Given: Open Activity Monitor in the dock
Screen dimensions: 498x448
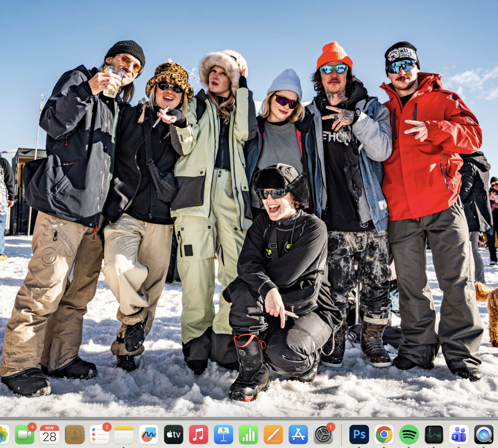Looking at the screenshot, I should coord(434,434).
